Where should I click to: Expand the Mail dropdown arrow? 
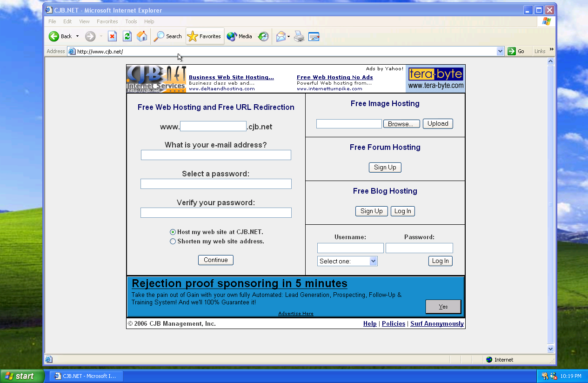[288, 36]
